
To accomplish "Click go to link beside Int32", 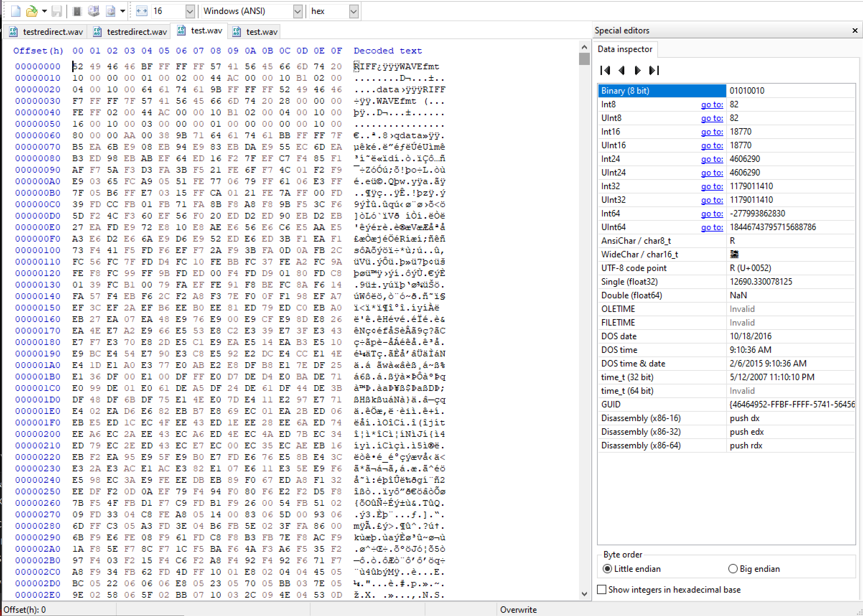I will pyautogui.click(x=712, y=186).
